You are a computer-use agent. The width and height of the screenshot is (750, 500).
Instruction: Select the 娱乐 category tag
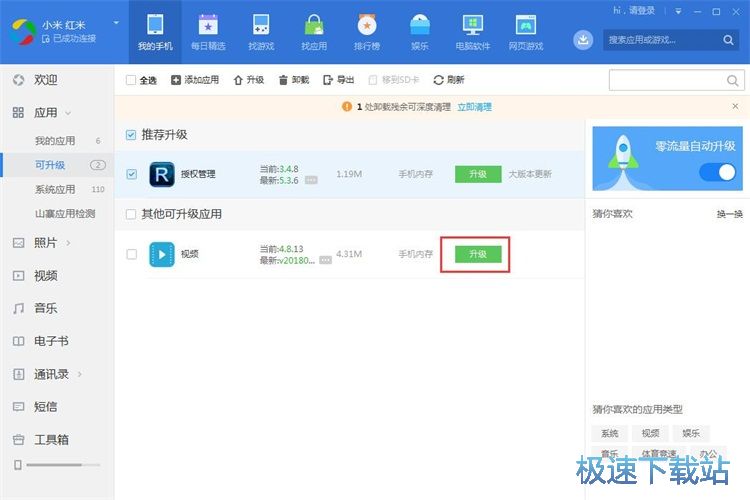(x=691, y=433)
